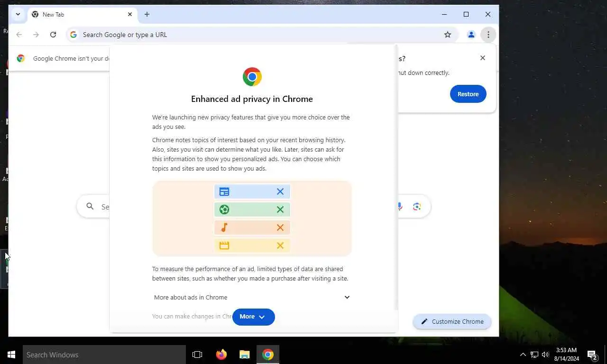
Task: Click the blue news topic X icon
Action: pos(280,191)
